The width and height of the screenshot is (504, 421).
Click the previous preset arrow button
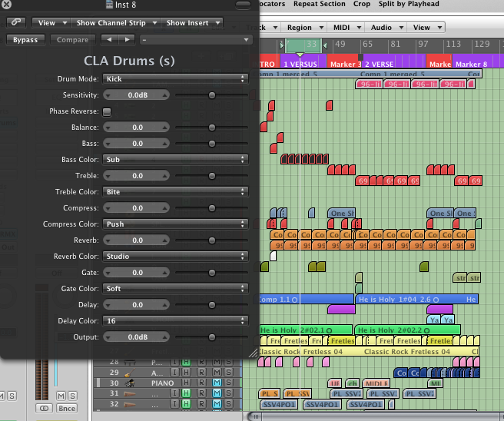click(108, 39)
